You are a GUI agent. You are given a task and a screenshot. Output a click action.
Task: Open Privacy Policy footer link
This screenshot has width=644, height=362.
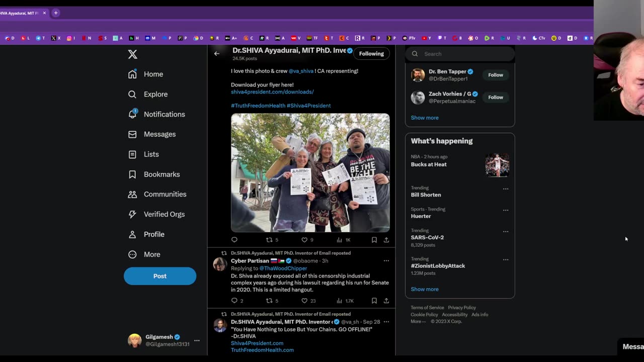[462, 308]
